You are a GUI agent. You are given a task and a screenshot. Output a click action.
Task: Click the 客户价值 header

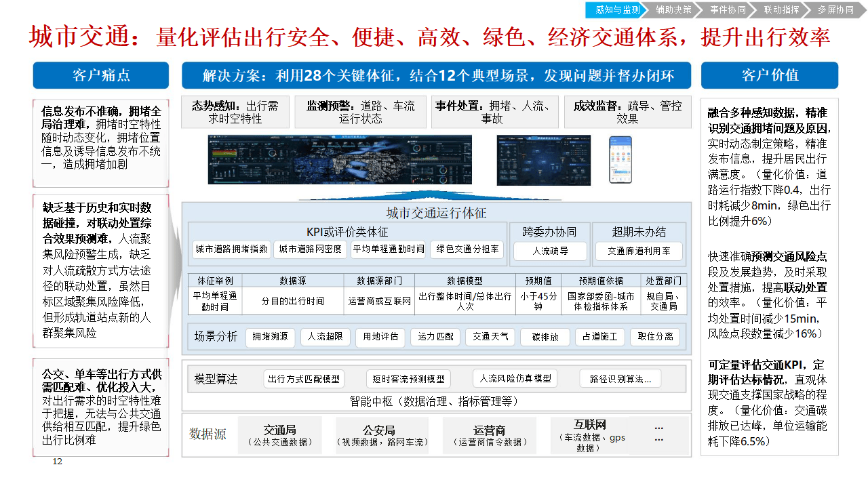click(770, 75)
